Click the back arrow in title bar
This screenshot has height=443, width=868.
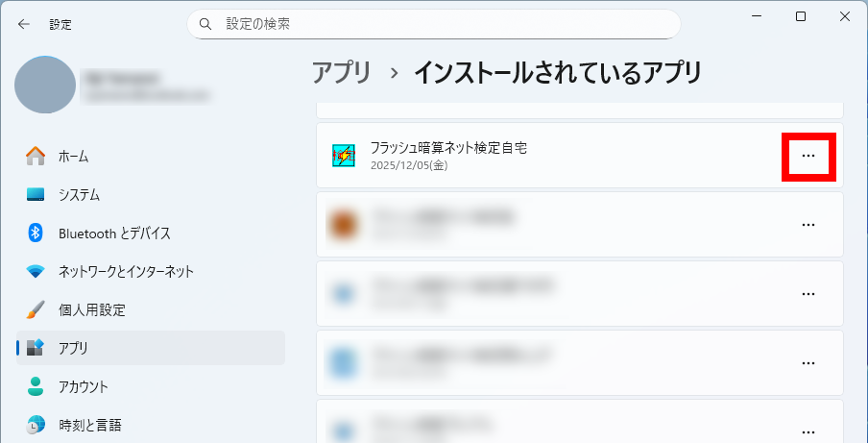coord(23,24)
